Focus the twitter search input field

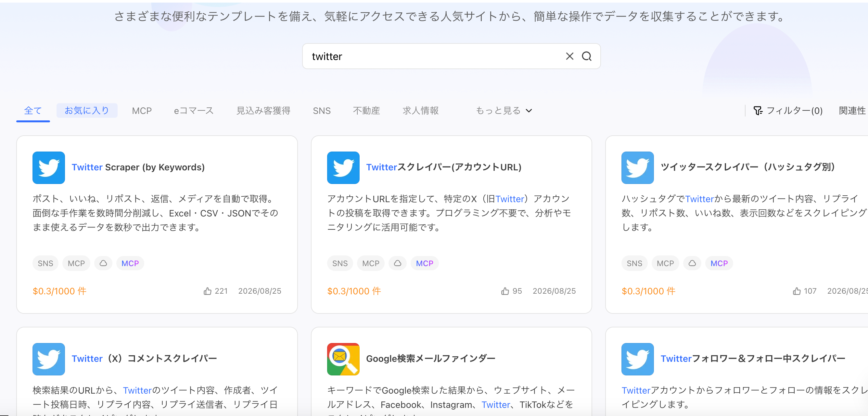(451, 56)
